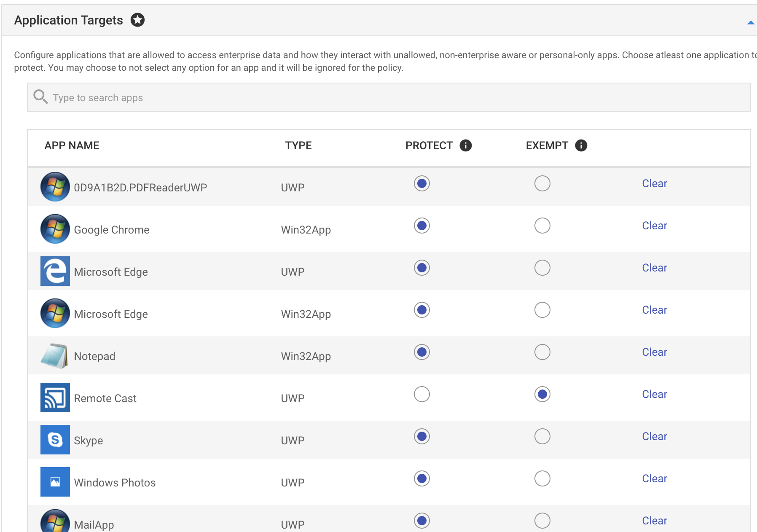Select Protect for Remote Cast
Viewport: 757px width, 532px height.
coord(421,394)
